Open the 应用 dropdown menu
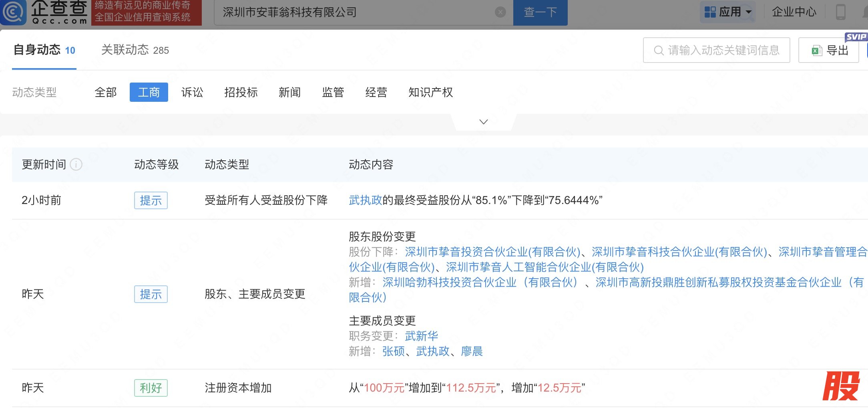The height and width of the screenshot is (408, 868). 727,12
